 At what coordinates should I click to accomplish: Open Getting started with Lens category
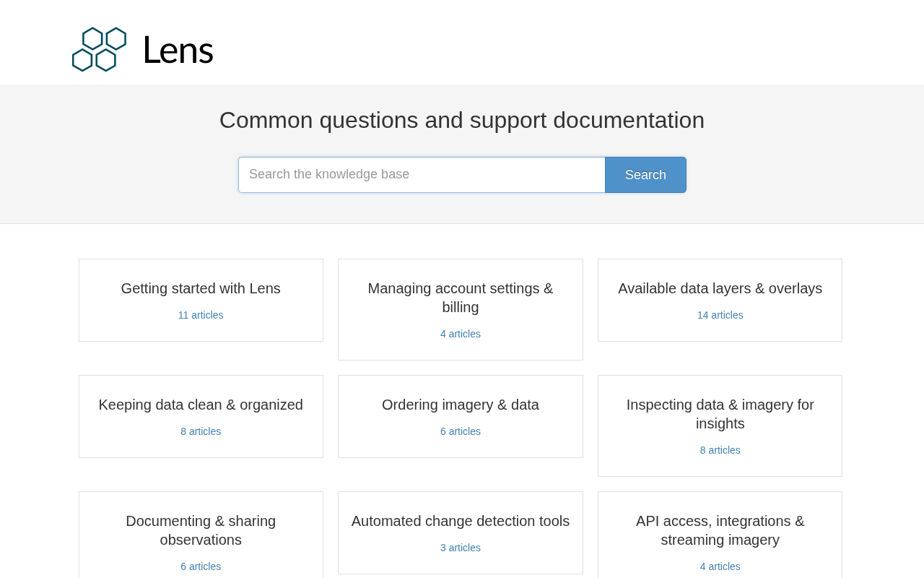[201, 288]
